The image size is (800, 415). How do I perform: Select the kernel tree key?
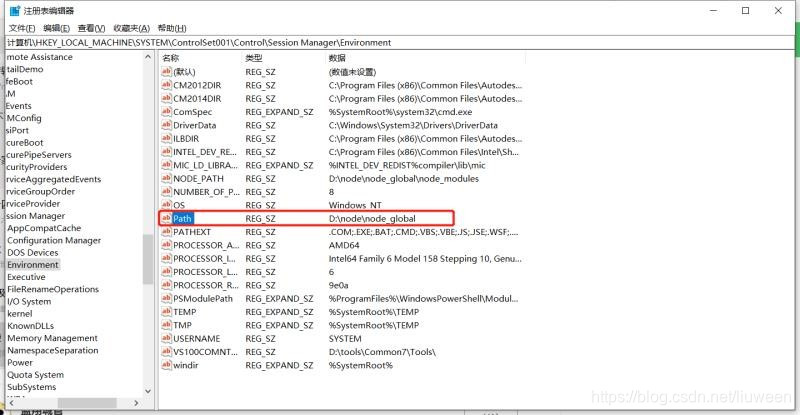(x=19, y=313)
